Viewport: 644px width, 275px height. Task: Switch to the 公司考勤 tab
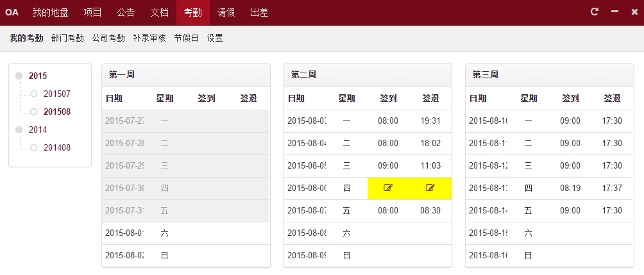pyautogui.click(x=108, y=38)
